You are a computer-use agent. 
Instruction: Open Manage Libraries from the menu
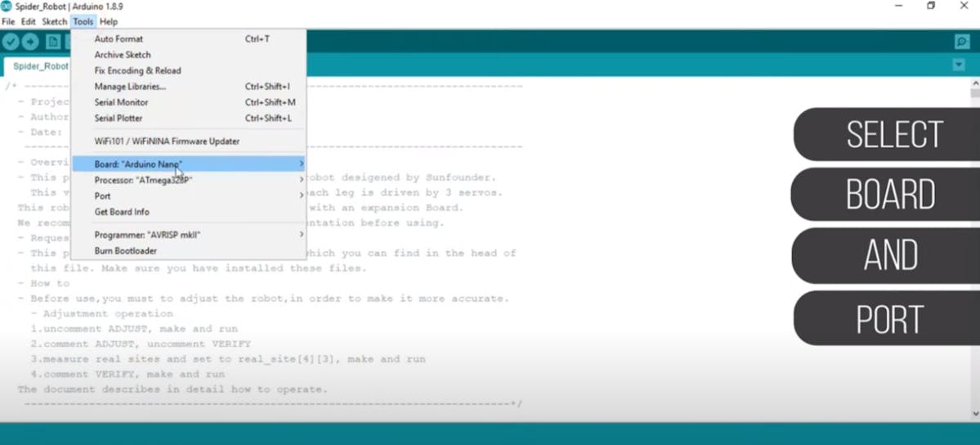click(x=188, y=87)
